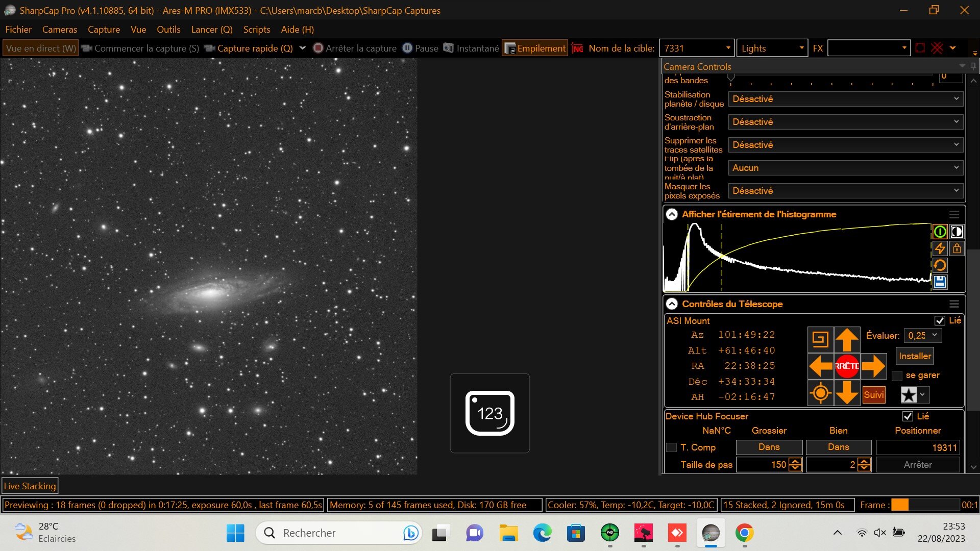Stop capture with Arrêter la capture

coord(355,48)
